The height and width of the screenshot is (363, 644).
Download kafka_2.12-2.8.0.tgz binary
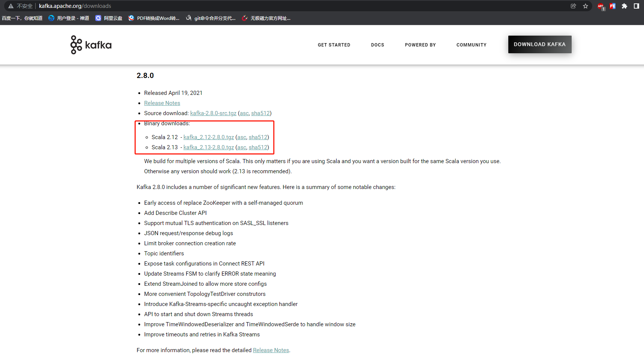208,137
